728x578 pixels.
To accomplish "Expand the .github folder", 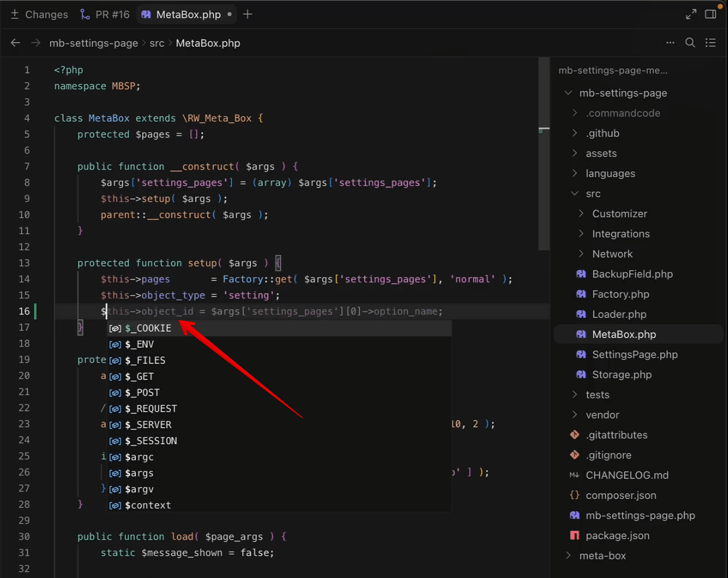I will [574, 133].
